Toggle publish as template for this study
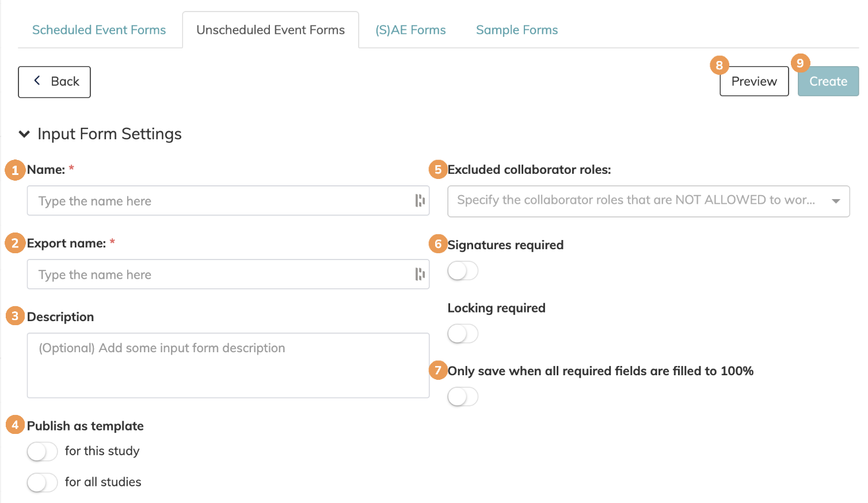This screenshot has height=503, width=868. [x=42, y=452]
